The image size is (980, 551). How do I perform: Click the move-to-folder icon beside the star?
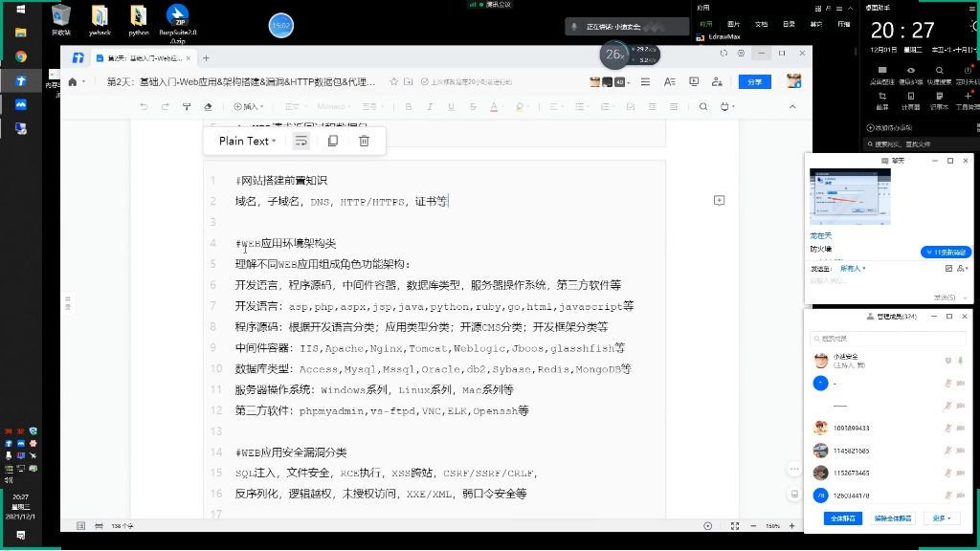coord(408,82)
